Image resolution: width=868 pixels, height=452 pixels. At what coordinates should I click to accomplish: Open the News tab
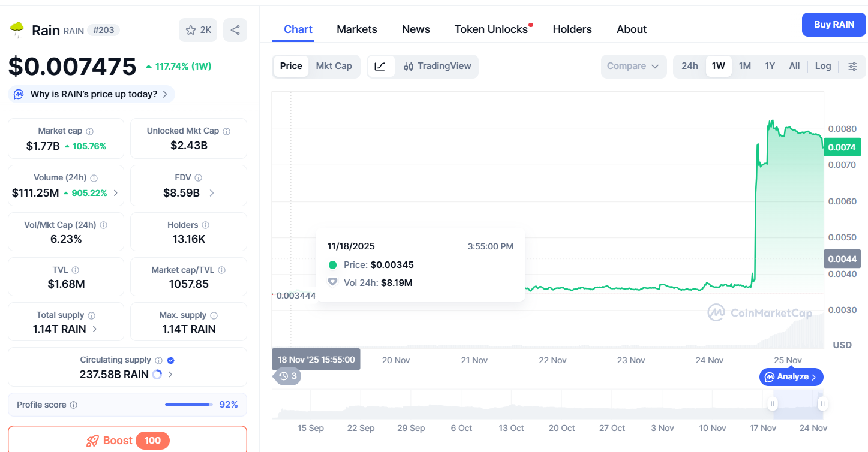point(416,29)
